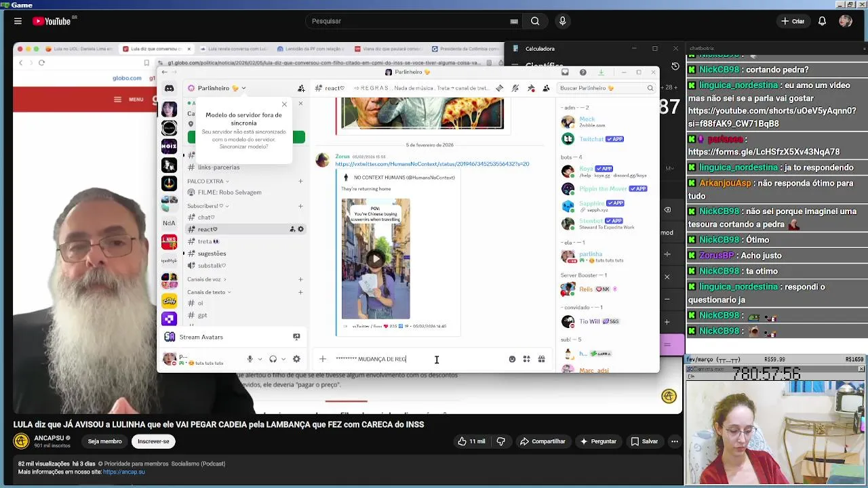Open Stream Avatars screen share icon
The width and height of the screenshot is (868, 488).
(296, 337)
